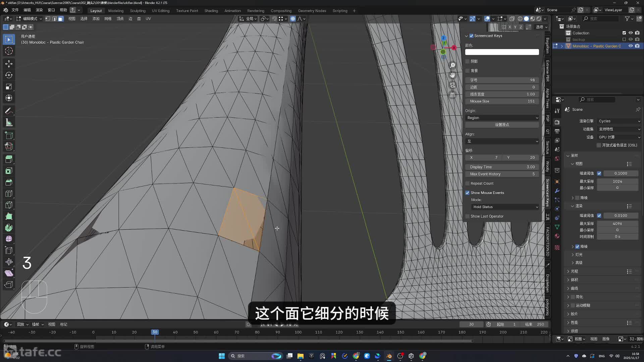Select the Rotate tool
The height and width of the screenshot is (362, 644).
click(9, 75)
